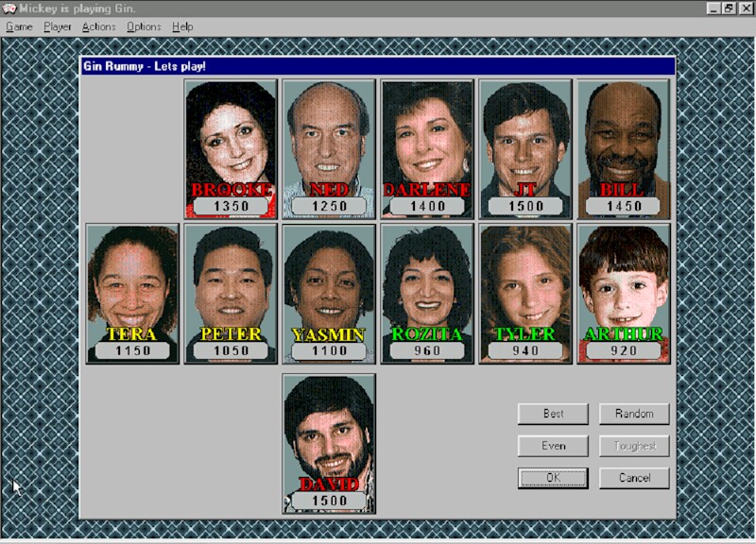
Task: Minimize the Gin window
Action: [713, 8]
